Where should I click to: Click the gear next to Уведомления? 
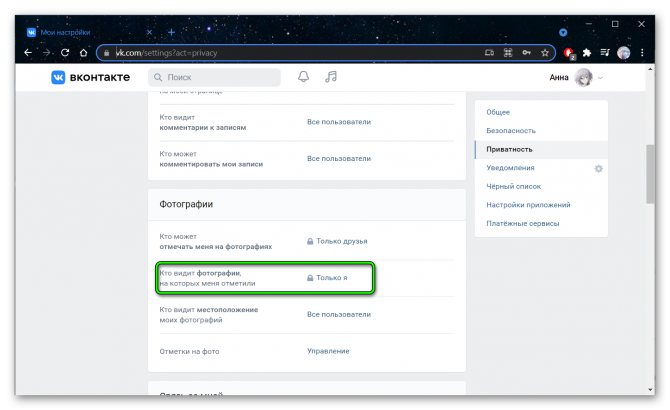(x=598, y=168)
